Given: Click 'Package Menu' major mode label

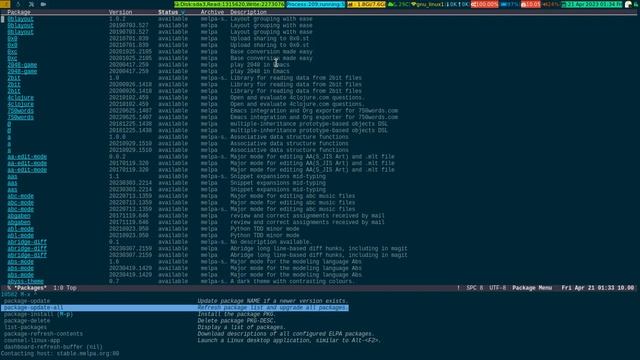Looking at the screenshot, I should pyautogui.click(x=532, y=288).
